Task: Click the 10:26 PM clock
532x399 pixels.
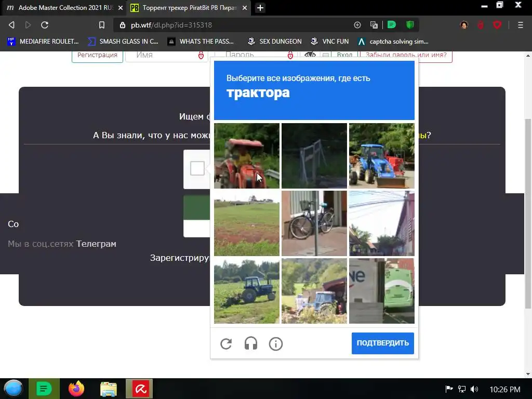Action: [505, 389]
